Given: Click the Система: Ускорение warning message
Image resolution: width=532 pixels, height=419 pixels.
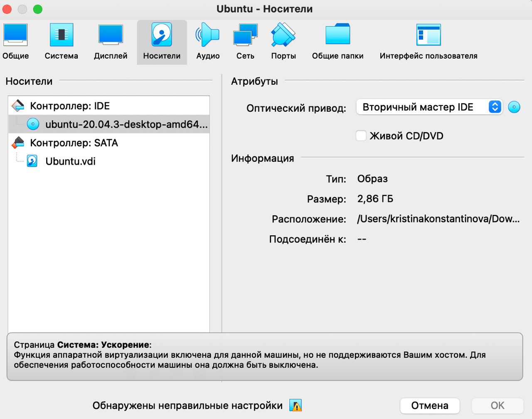Looking at the screenshot, I should coord(265,357).
